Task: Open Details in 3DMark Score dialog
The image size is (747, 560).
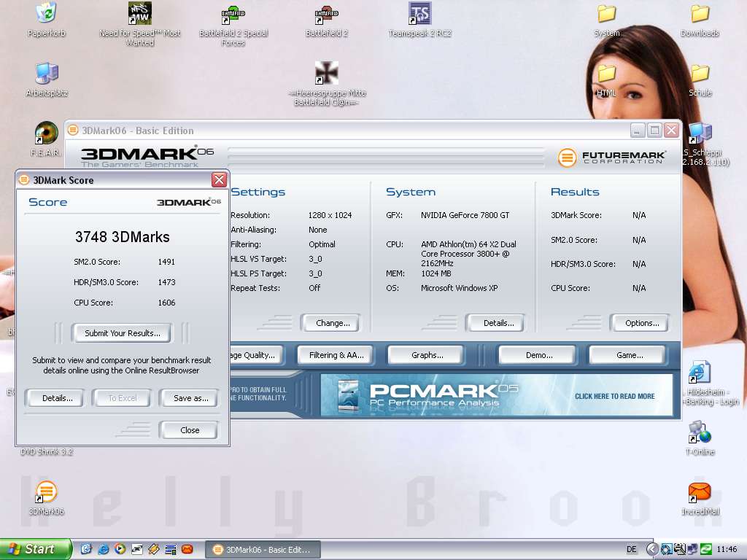Action: click(57, 397)
